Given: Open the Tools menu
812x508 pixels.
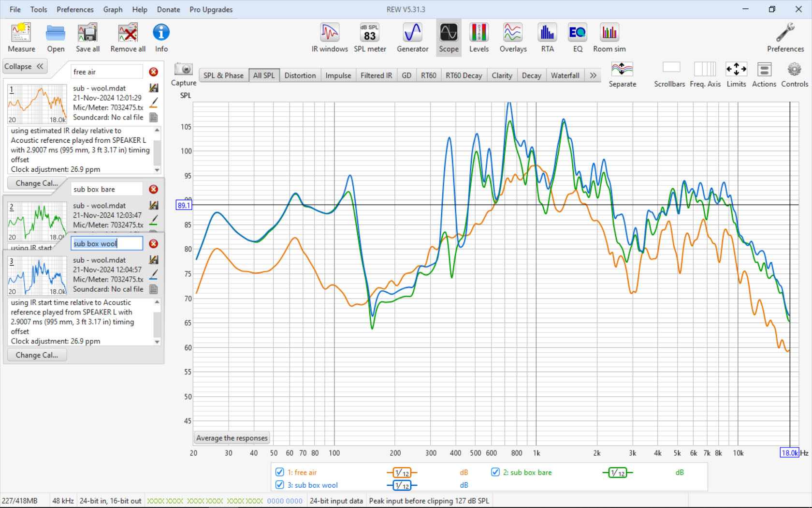Looking at the screenshot, I should click(39, 9).
